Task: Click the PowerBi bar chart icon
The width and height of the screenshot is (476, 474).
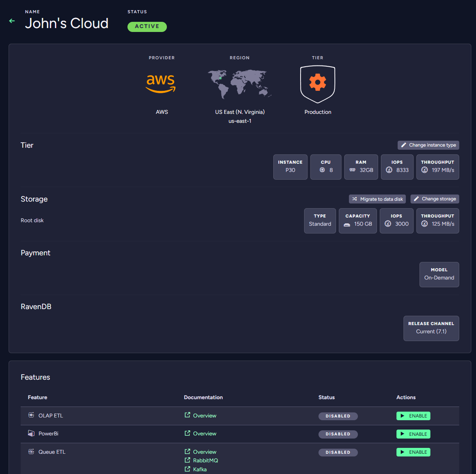Action: click(x=31, y=433)
